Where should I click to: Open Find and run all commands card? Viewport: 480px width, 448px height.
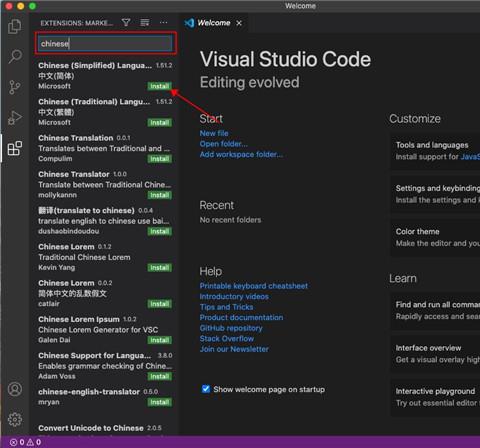pos(435,311)
